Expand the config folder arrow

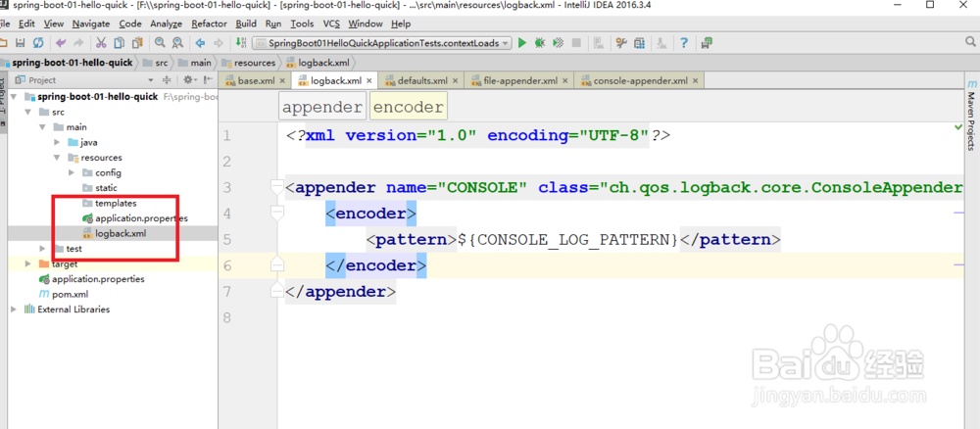tap(72, 172)
